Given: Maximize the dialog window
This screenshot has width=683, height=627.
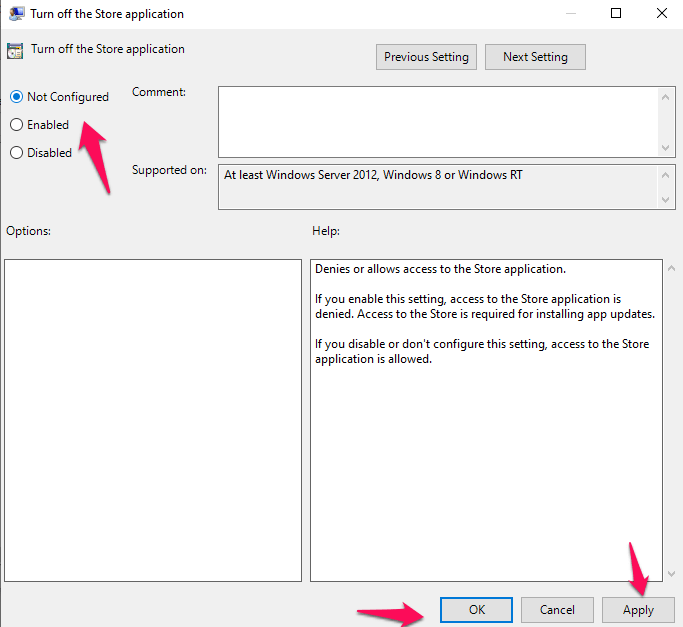Looking at the screenshot, I should point(616,14).
